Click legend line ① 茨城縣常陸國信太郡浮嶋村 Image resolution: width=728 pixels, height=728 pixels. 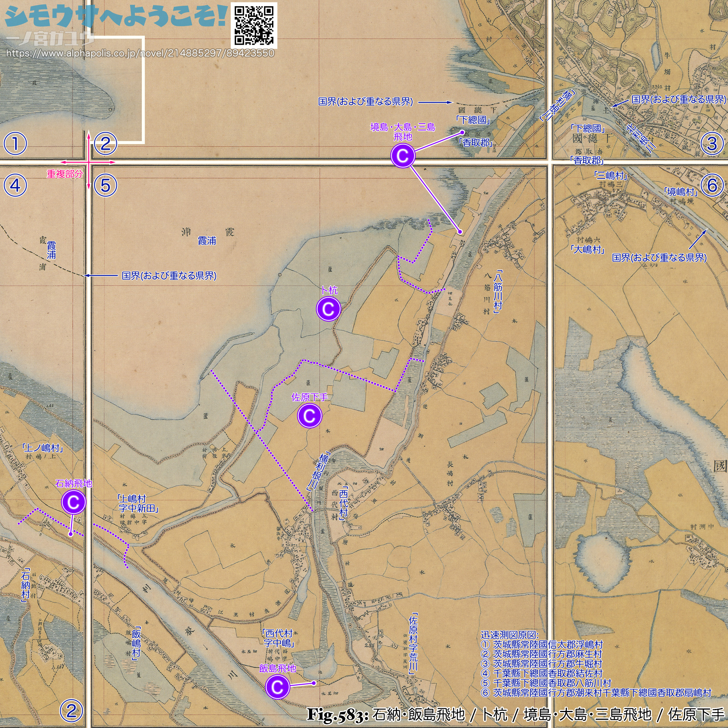coord(541,644)
